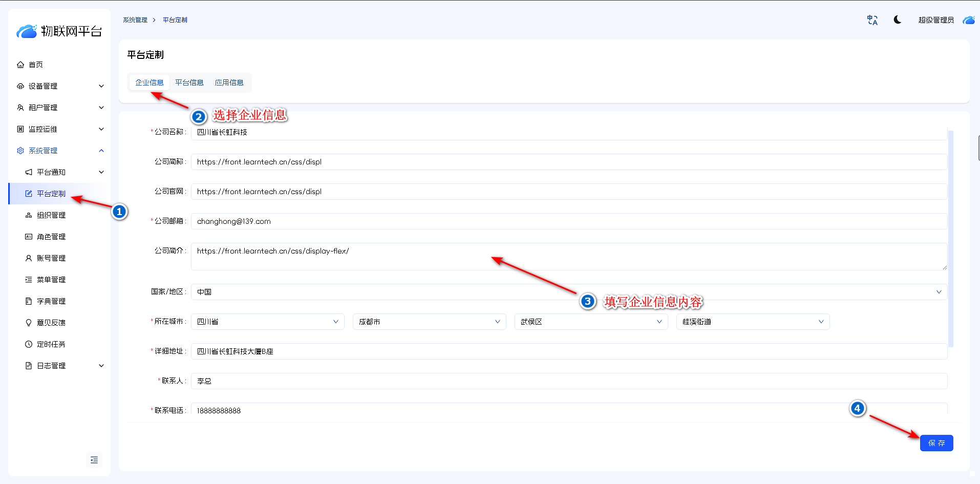Click the 保存 save button
The width and height of the screenshot is (980, 484).
[x=936, y=443]
